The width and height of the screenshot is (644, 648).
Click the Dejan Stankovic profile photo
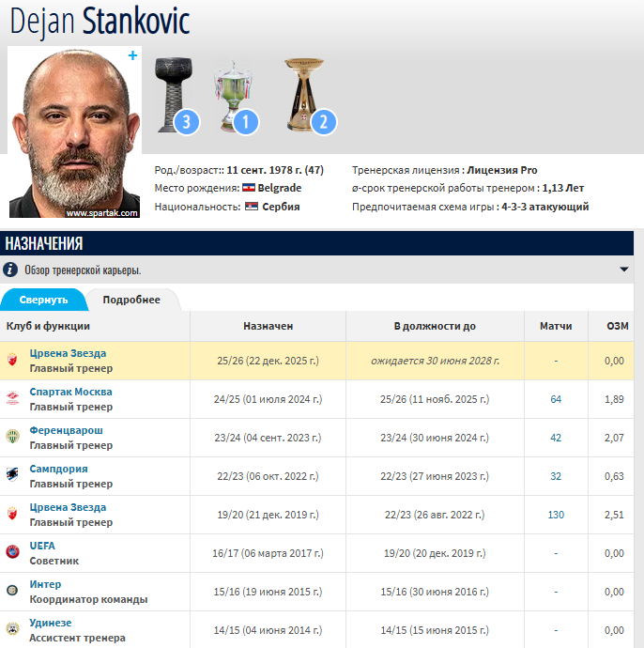pyautogui.click(x=74, y=131)
